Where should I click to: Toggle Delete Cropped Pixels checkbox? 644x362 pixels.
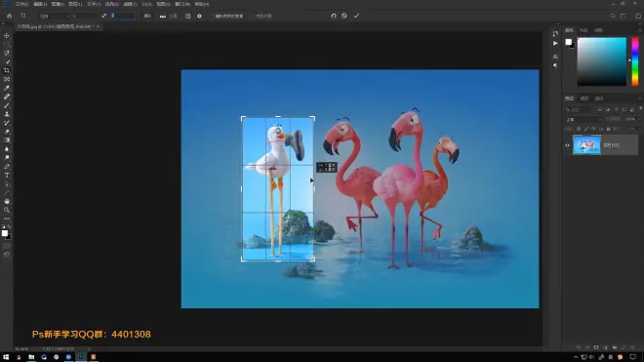pos(213,16)
